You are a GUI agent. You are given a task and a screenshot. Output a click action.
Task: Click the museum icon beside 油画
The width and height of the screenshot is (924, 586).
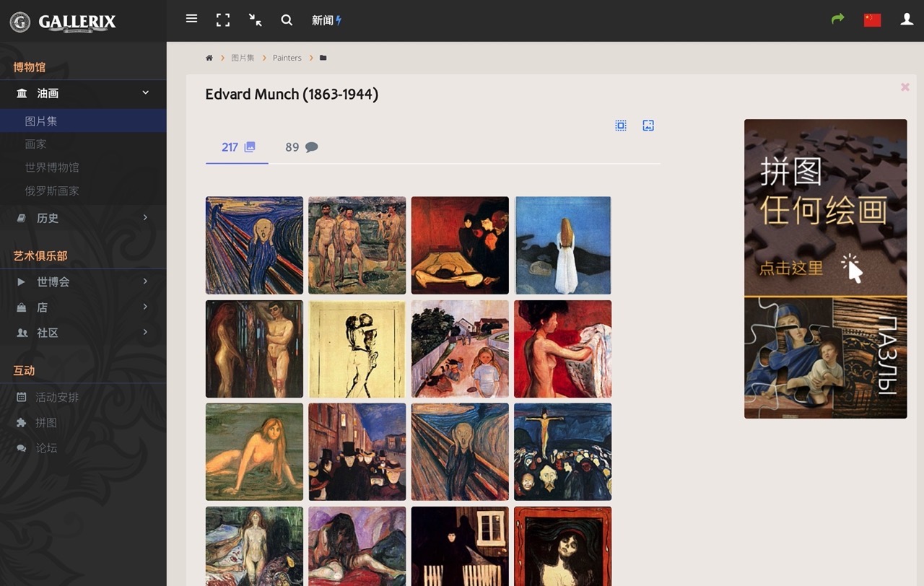22,93
